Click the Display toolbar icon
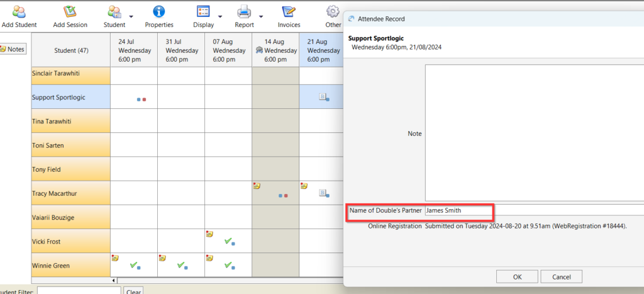The image size is (644, 294). [x=203, y=11]
